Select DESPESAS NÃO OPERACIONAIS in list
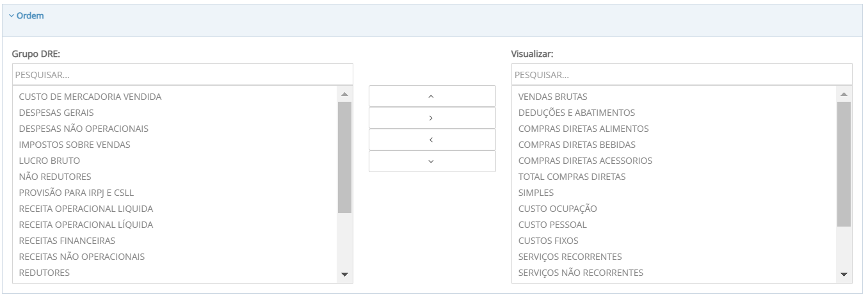Viewport: 868px width, 297px height. [x=84, y=129]
